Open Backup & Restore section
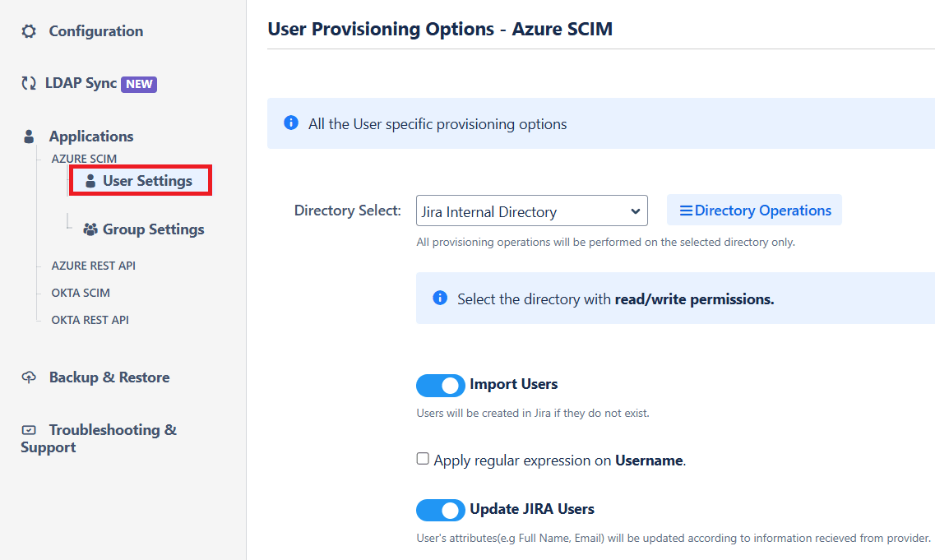This screenshot has width=935, height=560. 109,377
